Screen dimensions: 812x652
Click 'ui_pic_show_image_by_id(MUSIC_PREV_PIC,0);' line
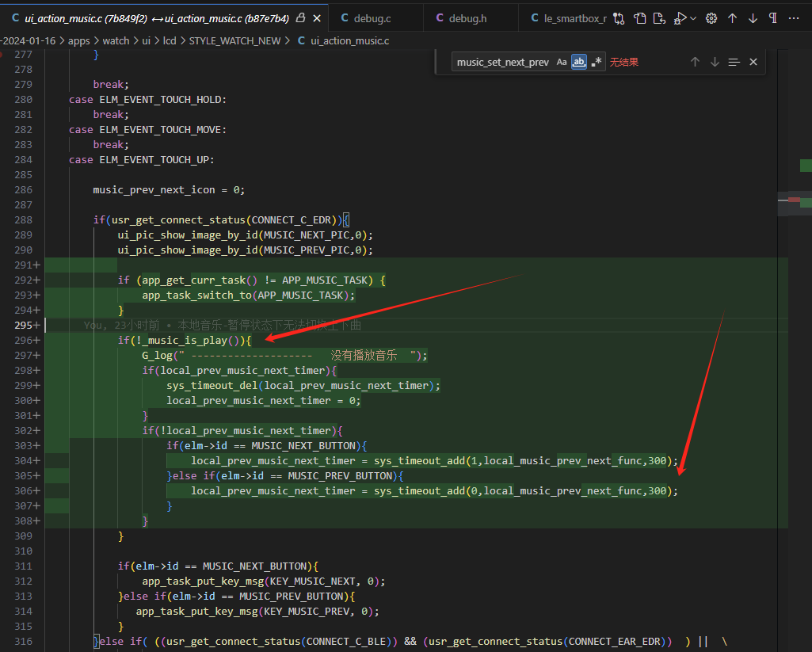coord(245,250)
